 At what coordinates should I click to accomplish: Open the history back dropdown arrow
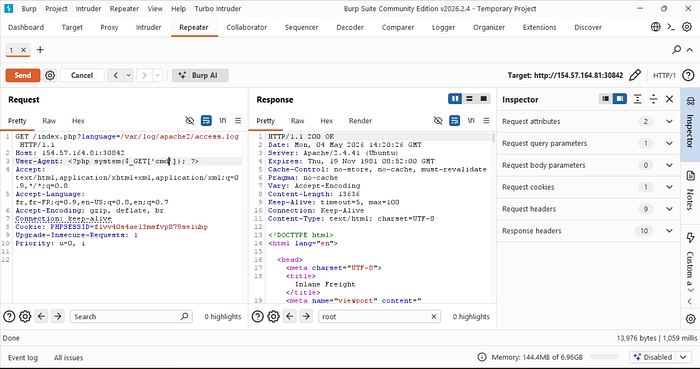[x=129, y=75]
